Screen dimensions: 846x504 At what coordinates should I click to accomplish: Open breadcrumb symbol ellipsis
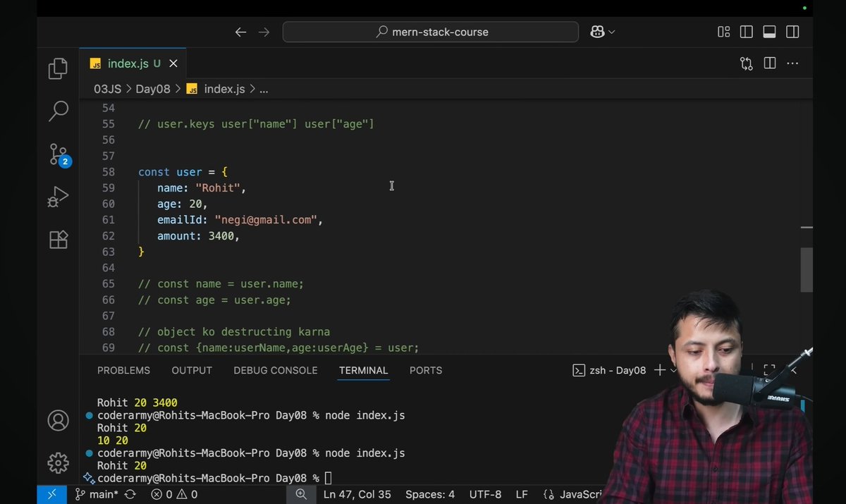click(264, 89)
